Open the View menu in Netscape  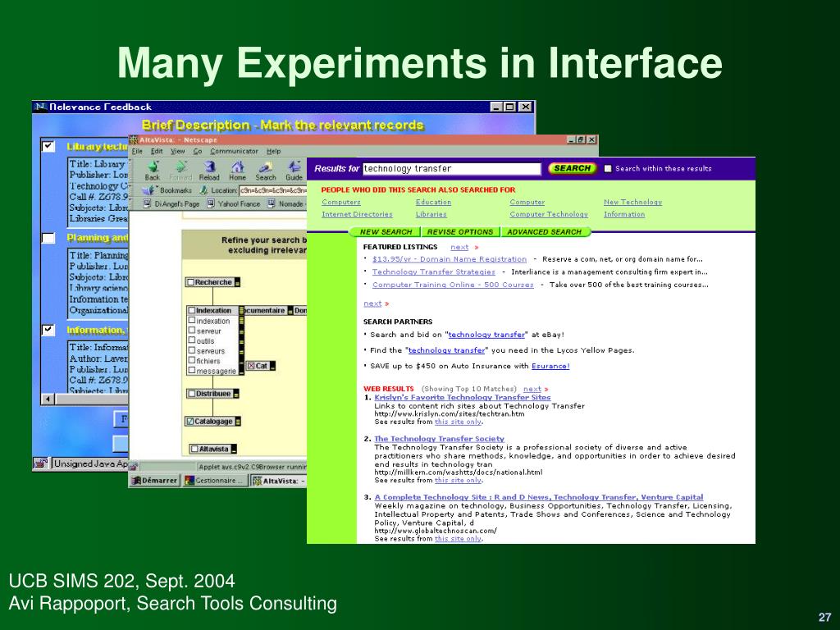177,152
